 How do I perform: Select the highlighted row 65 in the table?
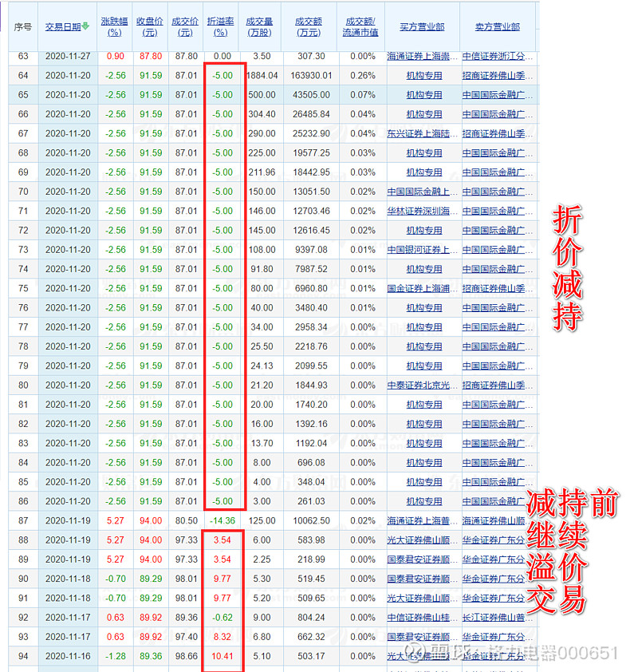[x=239, y=94]
